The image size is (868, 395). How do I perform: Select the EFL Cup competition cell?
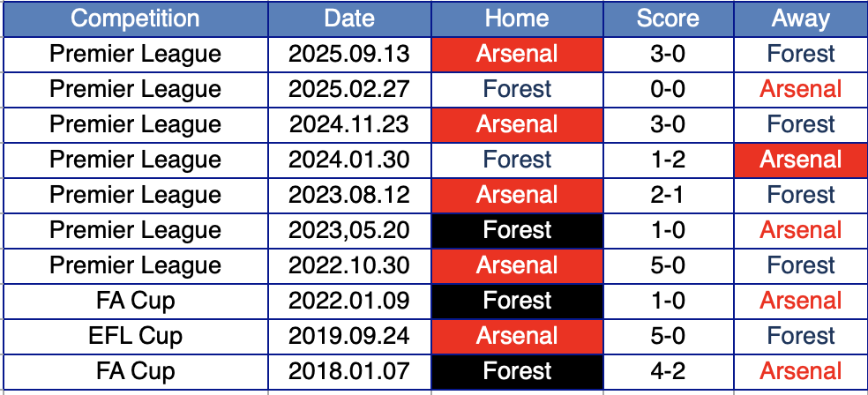[135, 336]
